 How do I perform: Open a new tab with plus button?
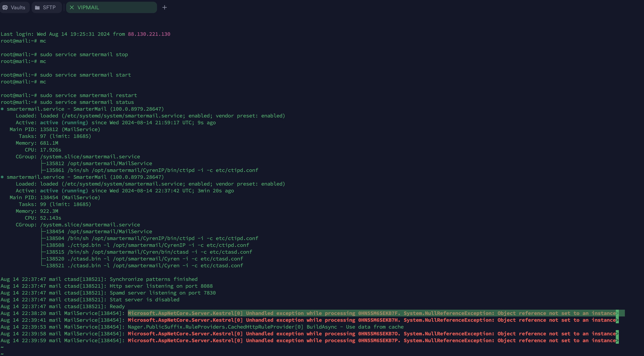(164, 8)
